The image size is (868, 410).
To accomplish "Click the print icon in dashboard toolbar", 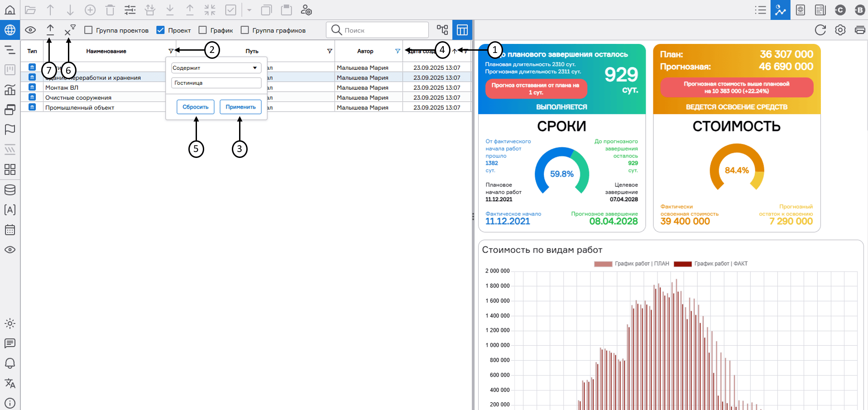I will [859, 30].
